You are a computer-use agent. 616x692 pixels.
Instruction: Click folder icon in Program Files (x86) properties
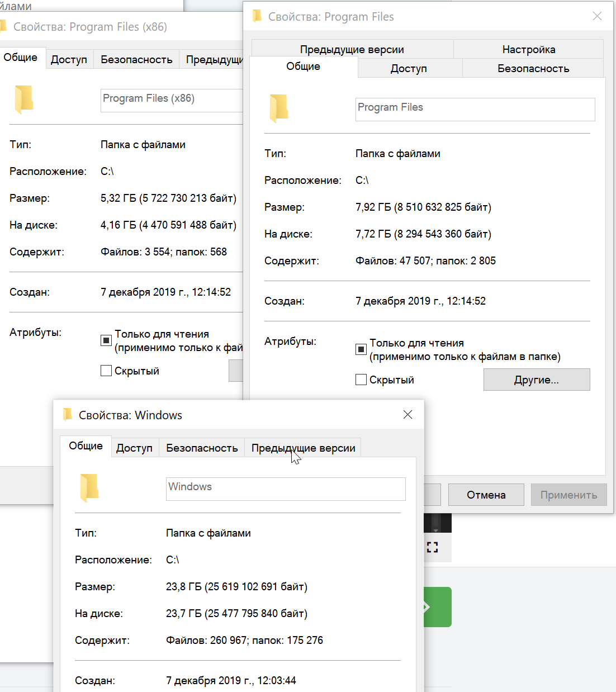point(24,99)
